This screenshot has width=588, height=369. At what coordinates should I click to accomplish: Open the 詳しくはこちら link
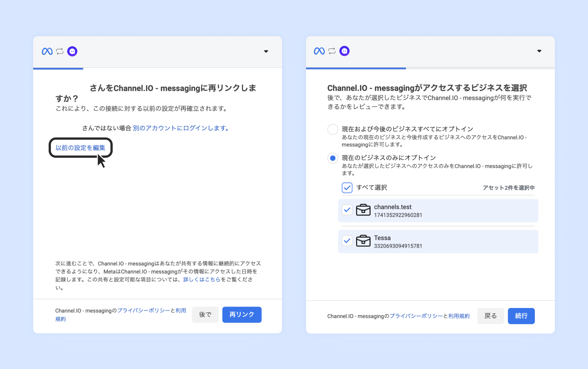(202, 279)
